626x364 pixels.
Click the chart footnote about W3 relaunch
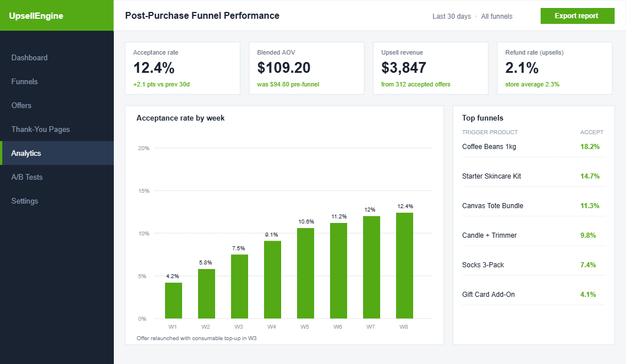point(196,338)
